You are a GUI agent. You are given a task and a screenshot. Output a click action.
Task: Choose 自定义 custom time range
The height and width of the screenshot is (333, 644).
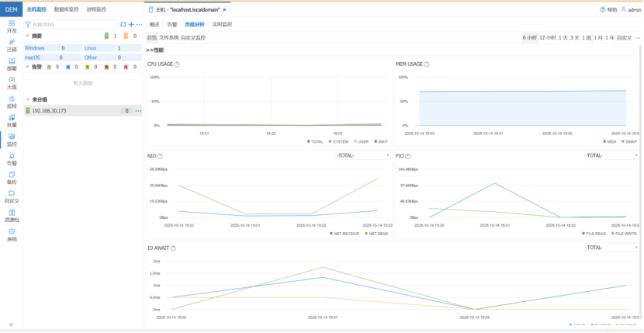point(624,38)
